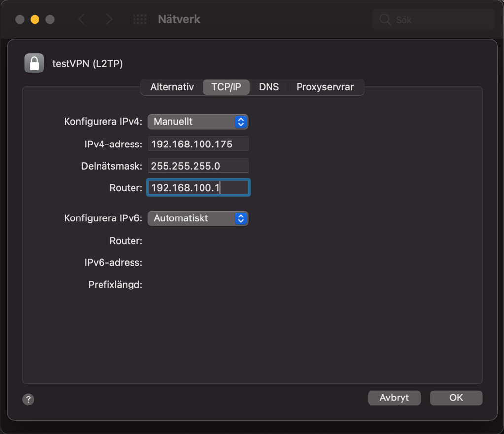
Task: Open System Preferences grid via Show All icon
Action: tap(139, 19)
